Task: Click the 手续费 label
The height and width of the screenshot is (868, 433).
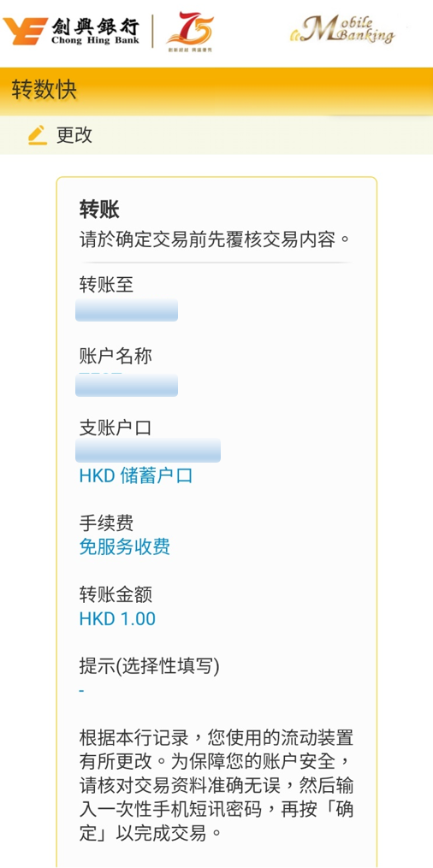Action: [106, 523]
